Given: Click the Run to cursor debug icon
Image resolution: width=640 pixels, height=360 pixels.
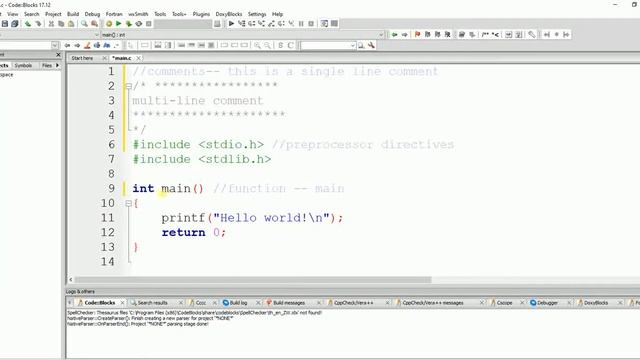Looking at the screenshot, I should (x=241, y=24).
